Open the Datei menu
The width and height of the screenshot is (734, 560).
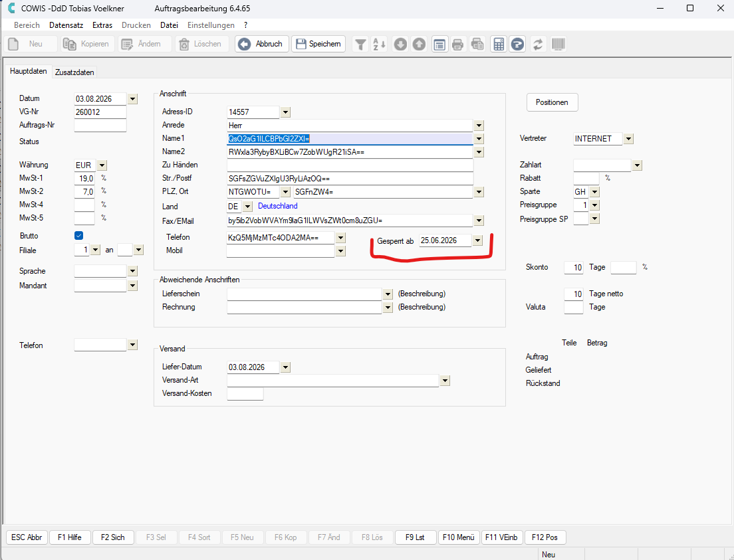pos(169,25)
